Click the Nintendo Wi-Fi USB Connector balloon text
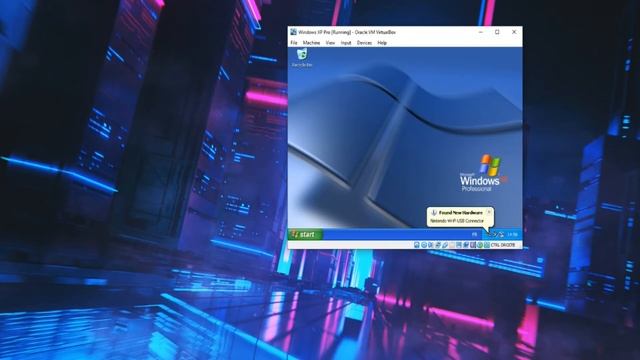The height and width of the screenshot is (360, 640). pos(457,221)
